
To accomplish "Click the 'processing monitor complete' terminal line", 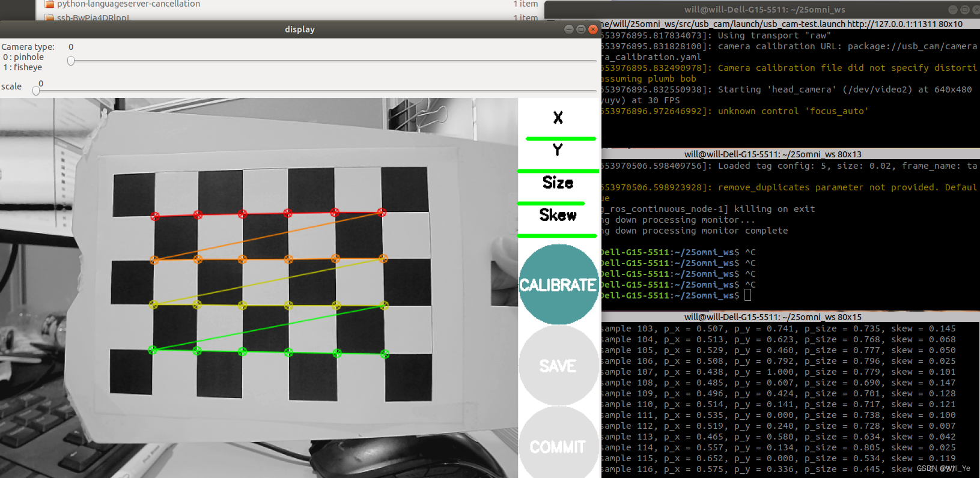I will pos(695,231).
